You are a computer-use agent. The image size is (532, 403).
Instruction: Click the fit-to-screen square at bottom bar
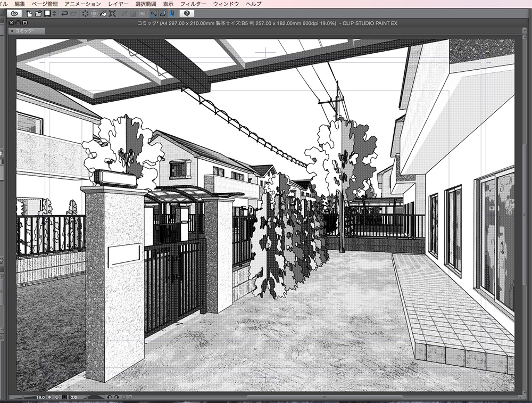tap(64, 397)
